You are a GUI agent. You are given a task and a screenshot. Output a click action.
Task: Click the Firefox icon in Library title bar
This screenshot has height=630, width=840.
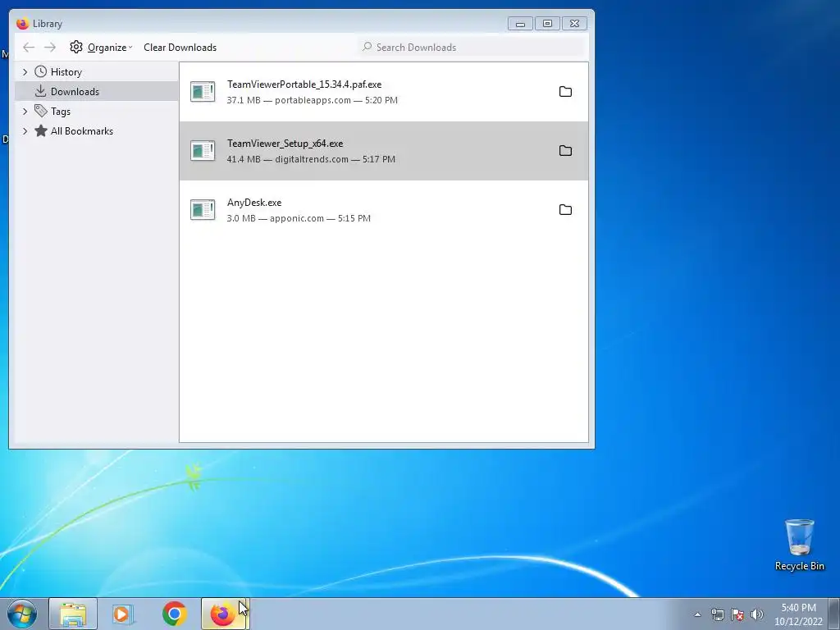22,24
